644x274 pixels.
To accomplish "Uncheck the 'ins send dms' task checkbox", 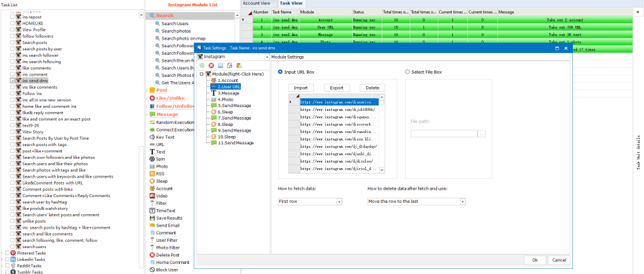I will [x=13, y=81].
